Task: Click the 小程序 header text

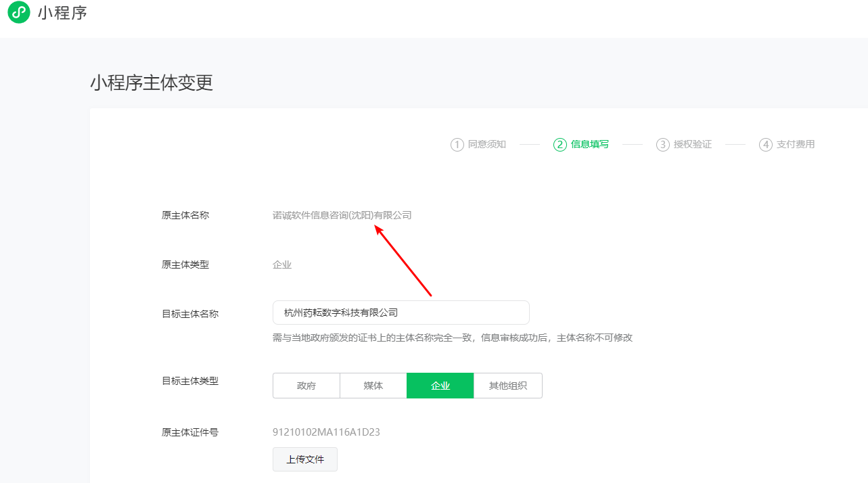Action: click(62, 12)
